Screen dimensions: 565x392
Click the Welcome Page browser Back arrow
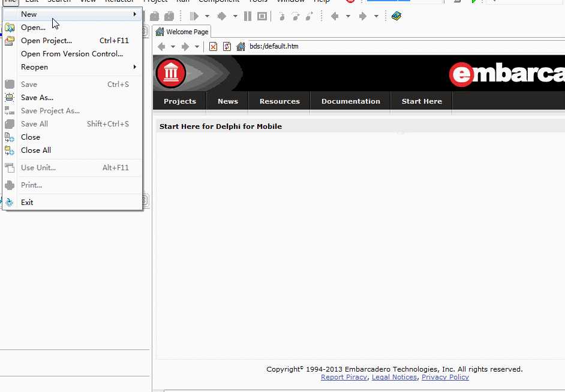(x=161, y=46)
